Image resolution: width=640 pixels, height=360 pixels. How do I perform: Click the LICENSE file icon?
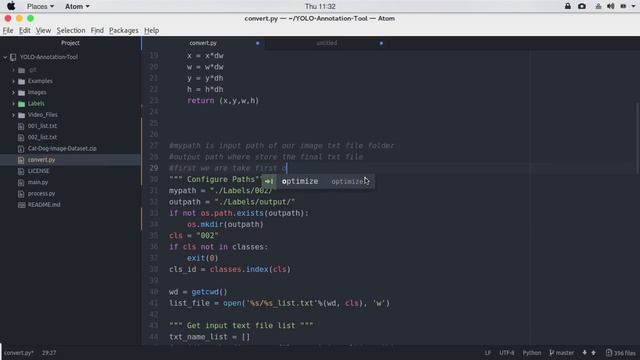[x=21, y=171]
